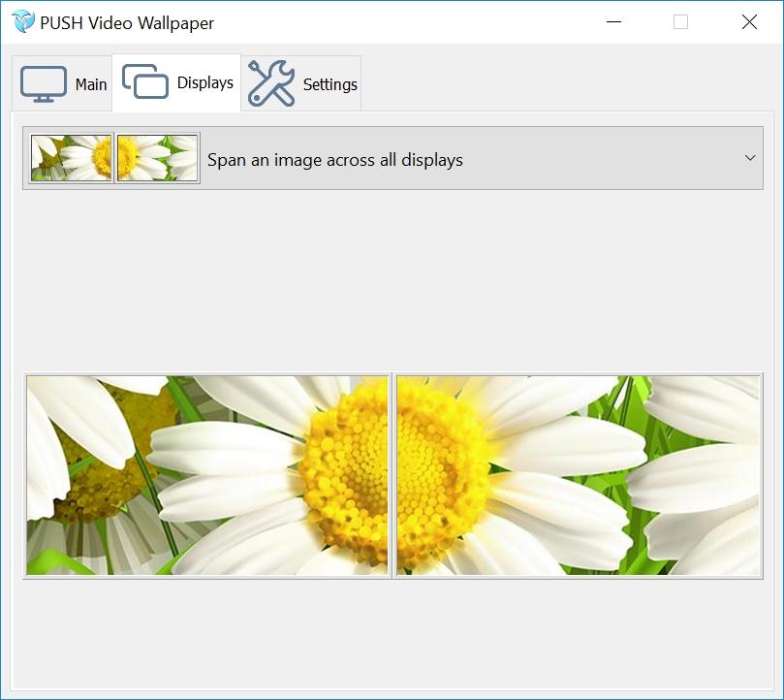Select the left display preview image

(207, 475)
